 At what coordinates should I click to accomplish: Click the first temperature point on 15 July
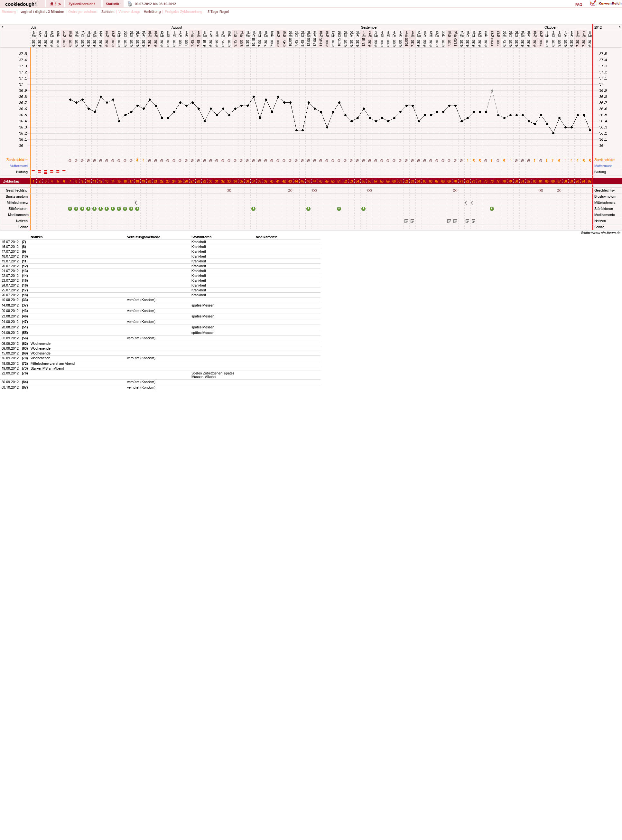click(70, 100)
